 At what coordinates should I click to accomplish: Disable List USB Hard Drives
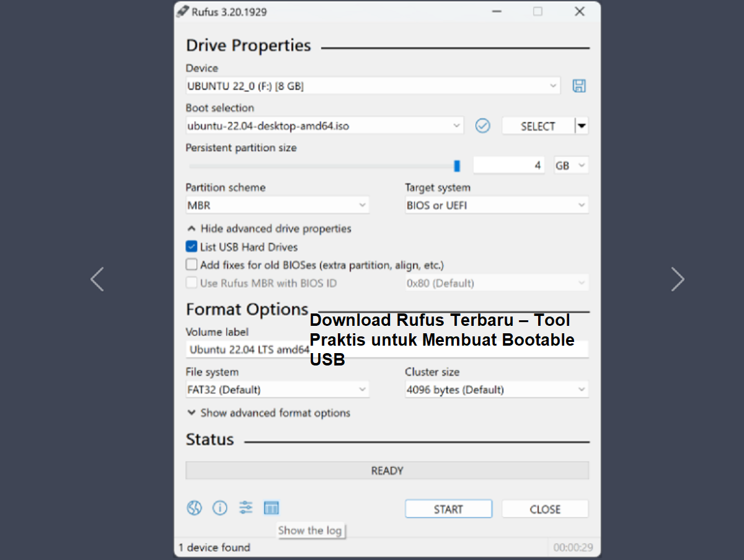coord(192,247)
